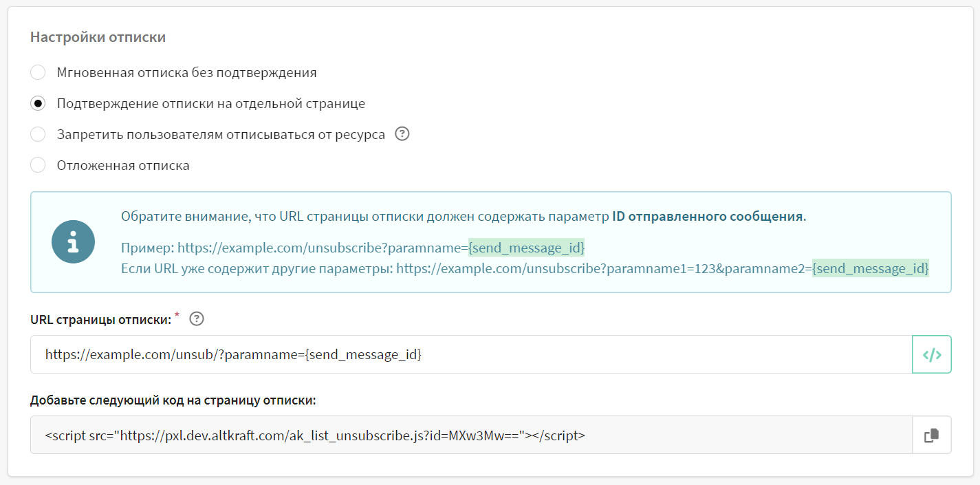Choose 'Запретить пользователям отписываться от ресурса' radio option
Viewport: 980px width, 485px height.
click(x=38, y=135)
